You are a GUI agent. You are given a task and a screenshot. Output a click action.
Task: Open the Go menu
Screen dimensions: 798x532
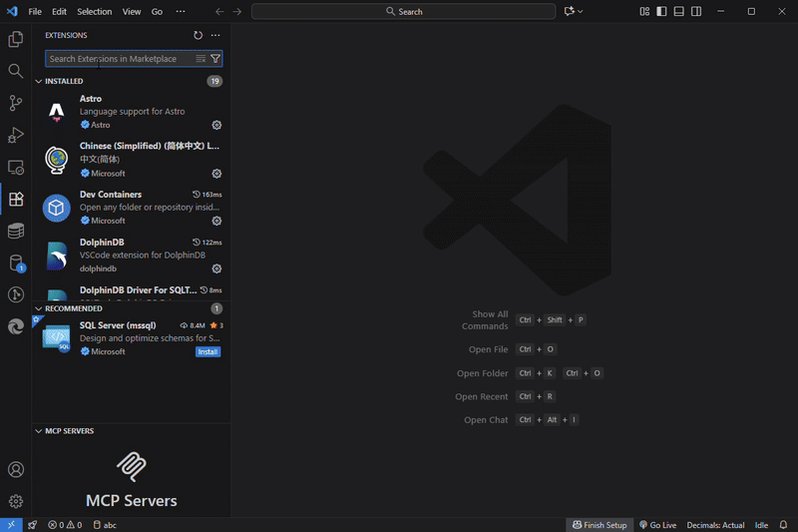(157, 11)
